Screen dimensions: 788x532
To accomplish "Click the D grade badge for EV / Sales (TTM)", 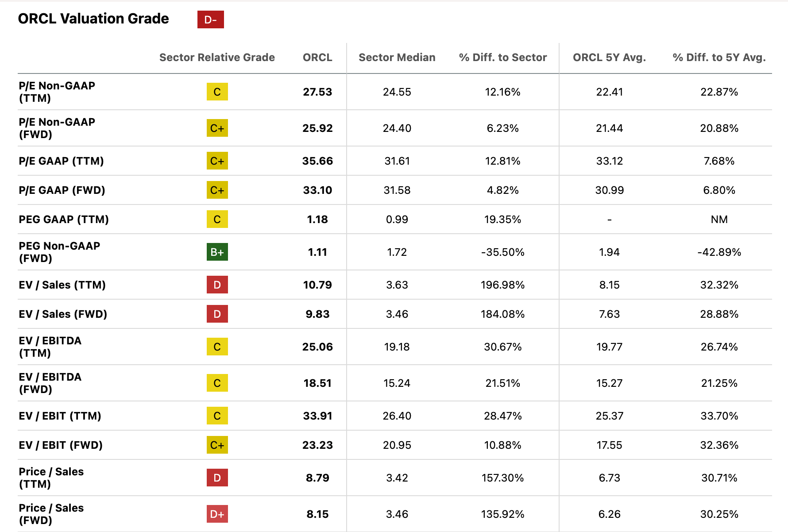I will 217,285.
